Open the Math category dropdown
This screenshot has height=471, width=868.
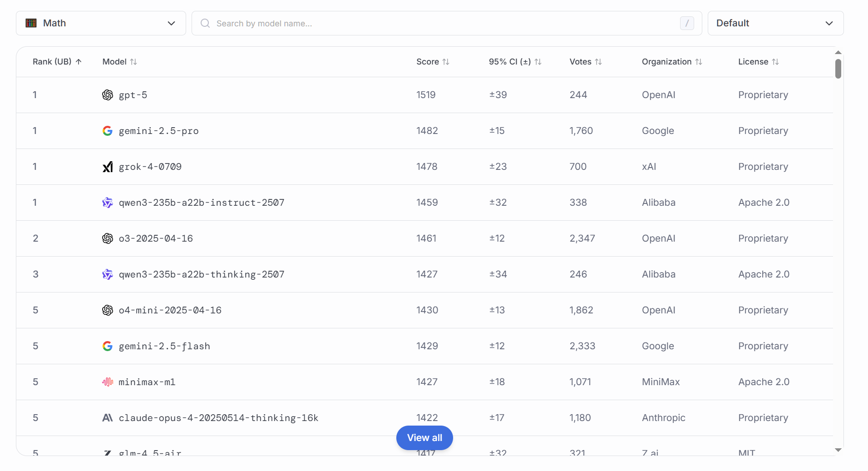(x=101, y=23)
